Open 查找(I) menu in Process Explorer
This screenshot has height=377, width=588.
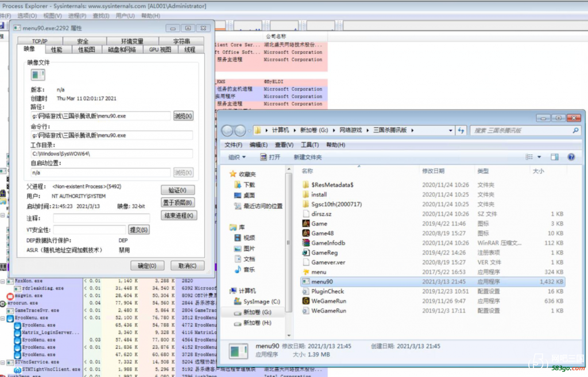tap(101, 15)
